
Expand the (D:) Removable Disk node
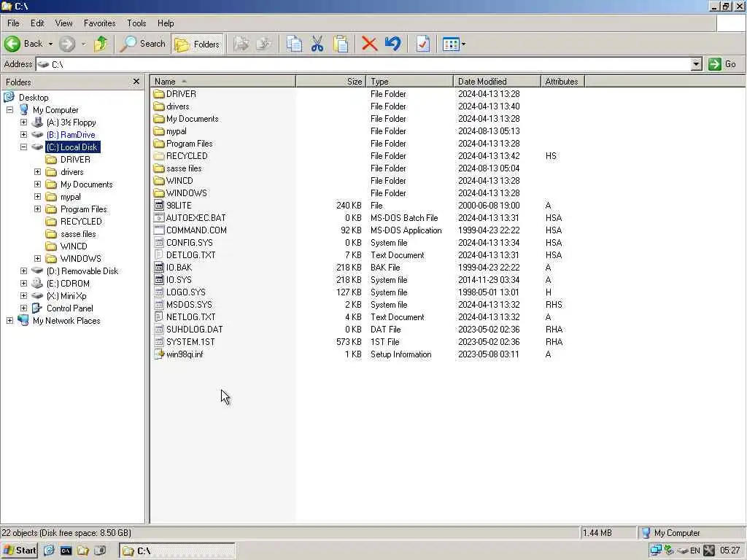[23, 271]
